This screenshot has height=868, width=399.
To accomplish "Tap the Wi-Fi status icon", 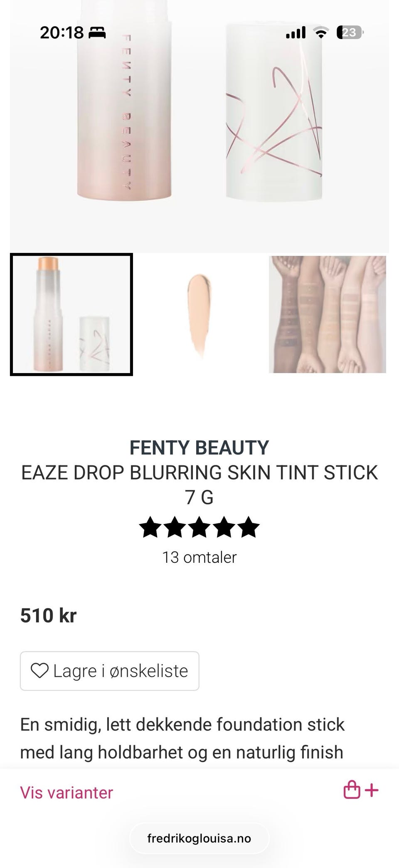I will [320, 32].
